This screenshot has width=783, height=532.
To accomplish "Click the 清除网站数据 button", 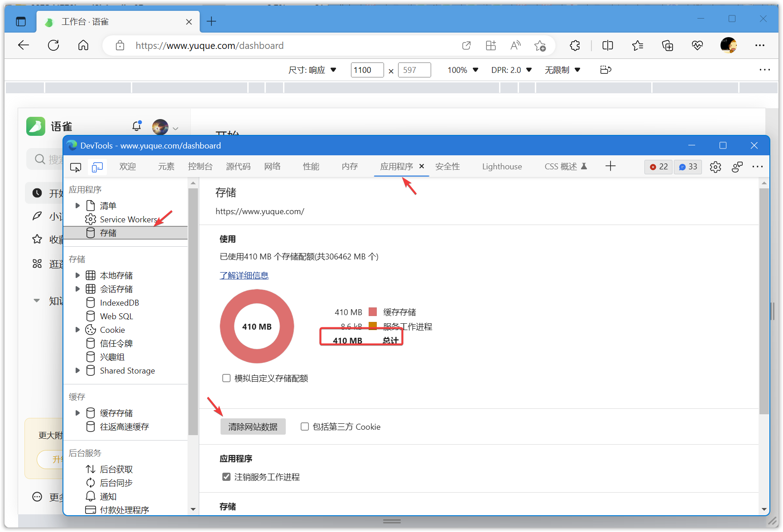I will point(253,426).
